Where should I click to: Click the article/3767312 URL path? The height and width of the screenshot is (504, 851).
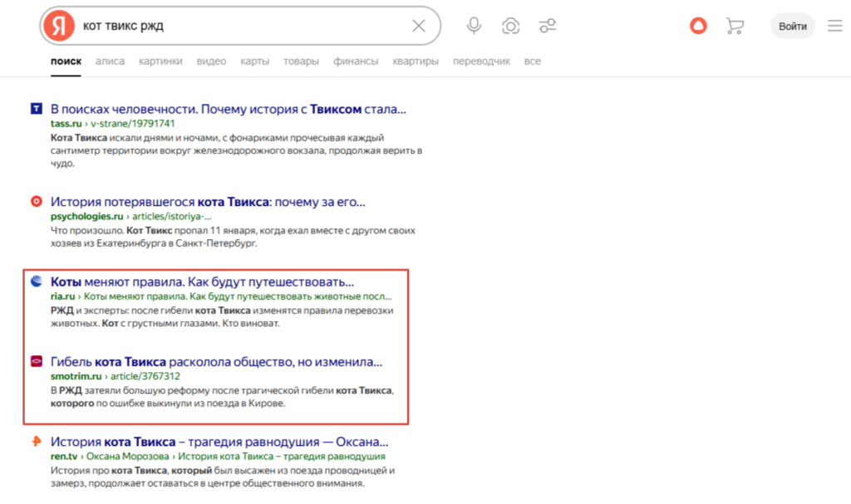tap(145, 376)
